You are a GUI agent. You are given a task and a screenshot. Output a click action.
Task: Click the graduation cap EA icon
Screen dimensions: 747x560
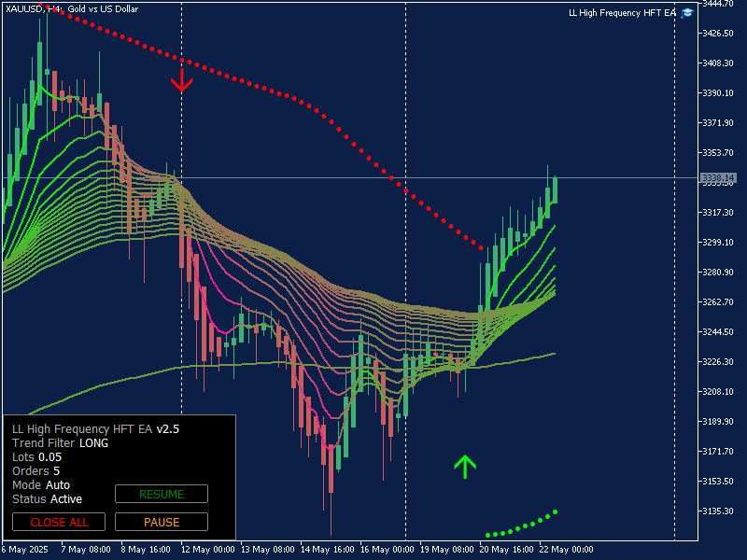point(687,13)
